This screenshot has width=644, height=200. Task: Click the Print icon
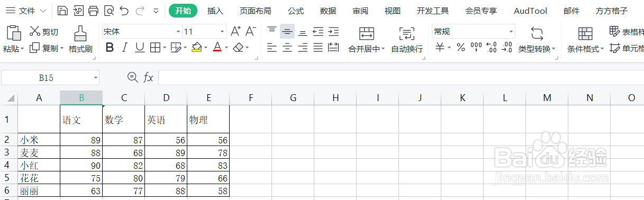point(93,11)
